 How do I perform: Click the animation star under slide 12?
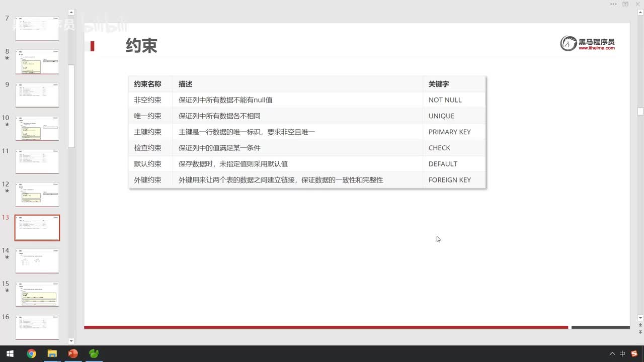pos(7,191)
